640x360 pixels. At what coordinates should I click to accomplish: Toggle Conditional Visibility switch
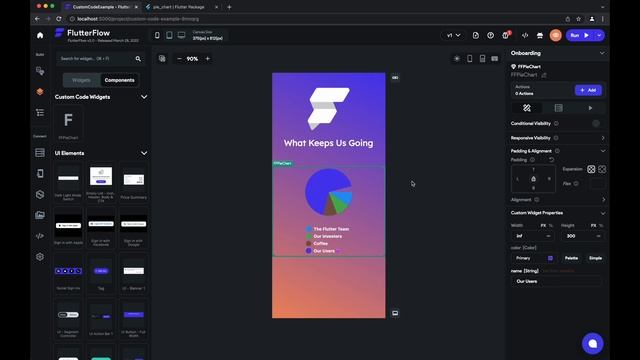point(596,123)
